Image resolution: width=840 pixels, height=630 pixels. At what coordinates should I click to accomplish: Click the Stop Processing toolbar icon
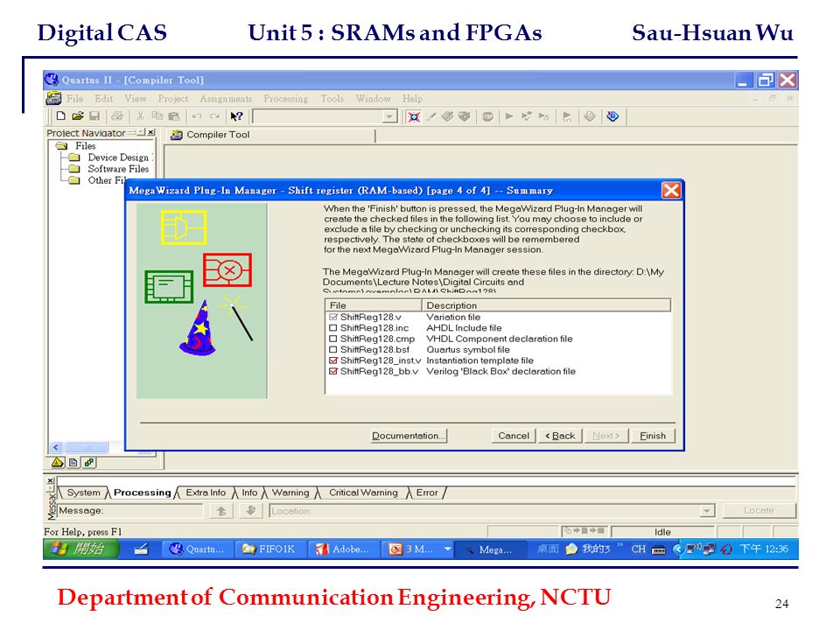point(487,116)
